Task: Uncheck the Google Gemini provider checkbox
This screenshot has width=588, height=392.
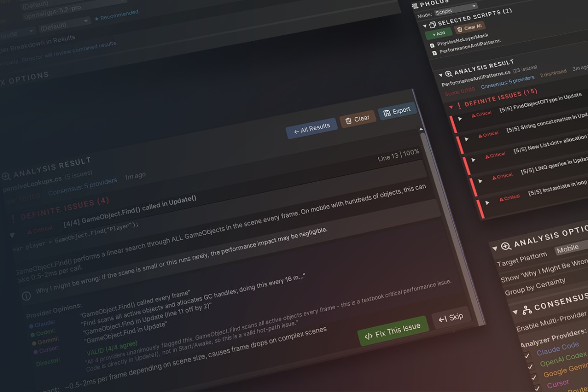Action: click(534, 378)
